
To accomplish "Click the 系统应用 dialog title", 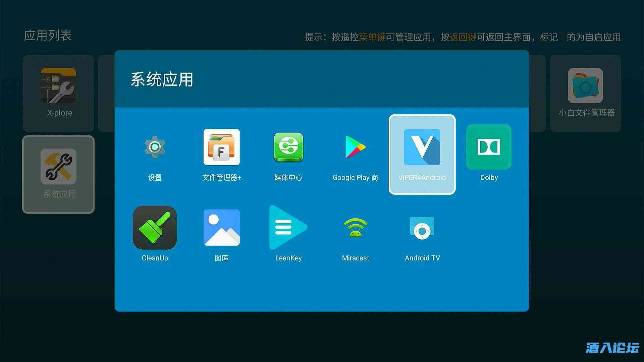I will 162,80.
